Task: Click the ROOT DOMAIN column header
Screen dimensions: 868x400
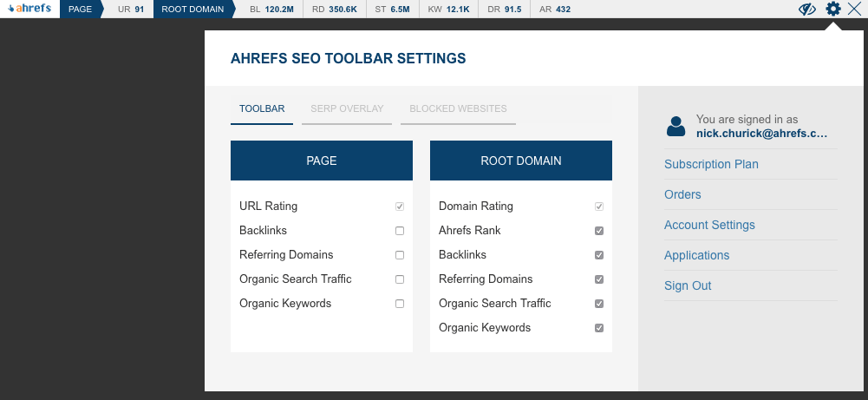Action: (x=521, y=161)
